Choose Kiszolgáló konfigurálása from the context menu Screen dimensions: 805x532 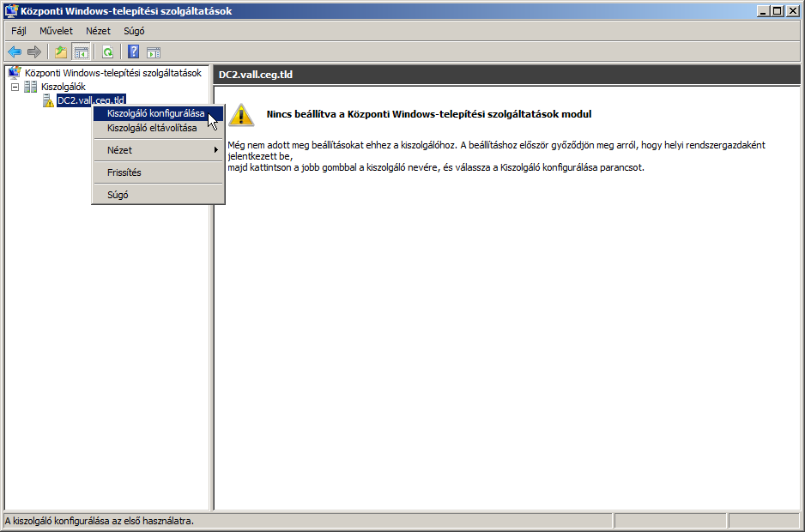(159, 113)
